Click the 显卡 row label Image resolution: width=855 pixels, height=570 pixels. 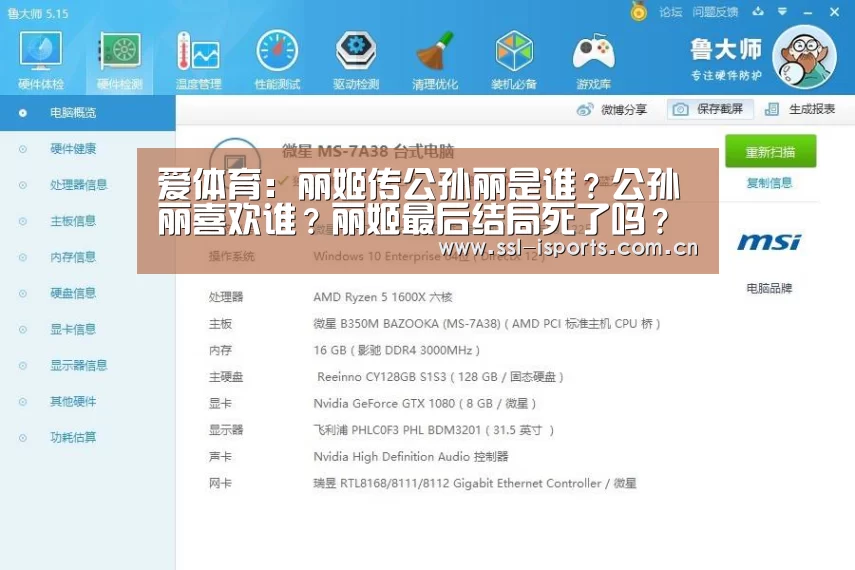pyautogui.click(x=220, y=404)
